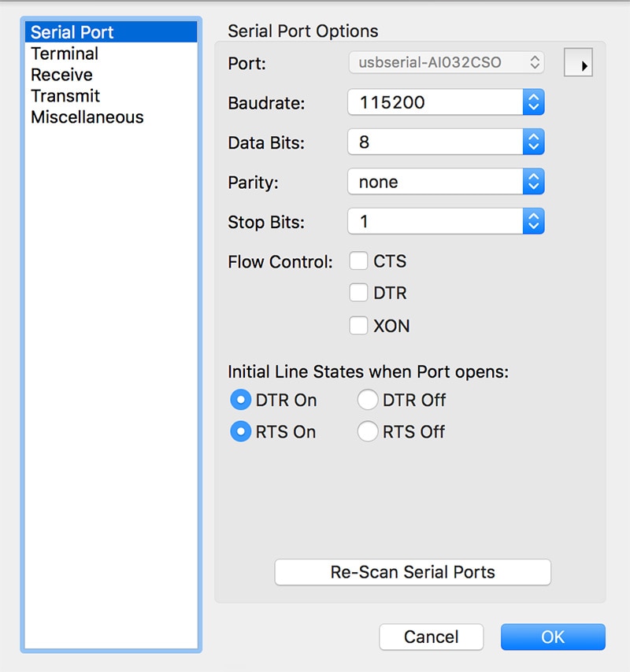Enable CTS flow control checkbox

359,261
